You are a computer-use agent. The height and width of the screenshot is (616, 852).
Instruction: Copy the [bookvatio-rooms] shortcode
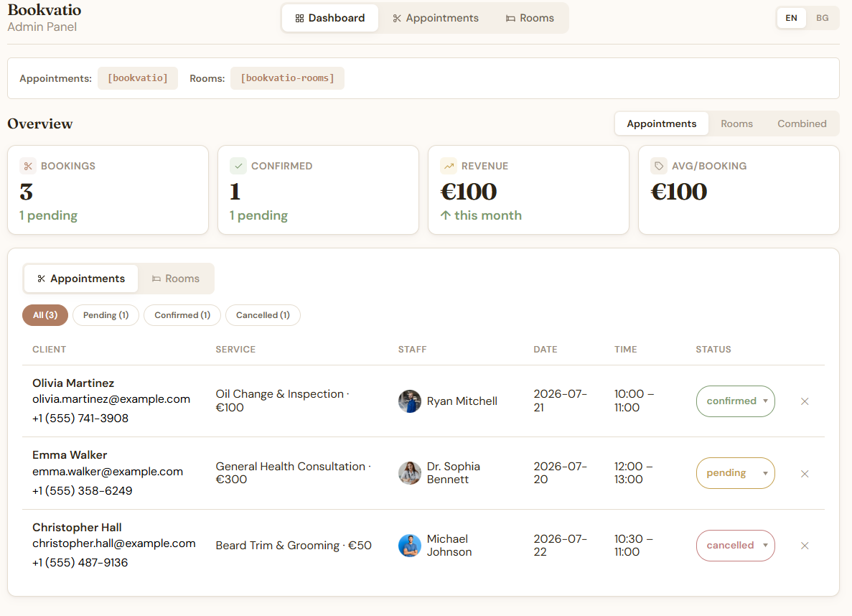click(x=287, y=78)
